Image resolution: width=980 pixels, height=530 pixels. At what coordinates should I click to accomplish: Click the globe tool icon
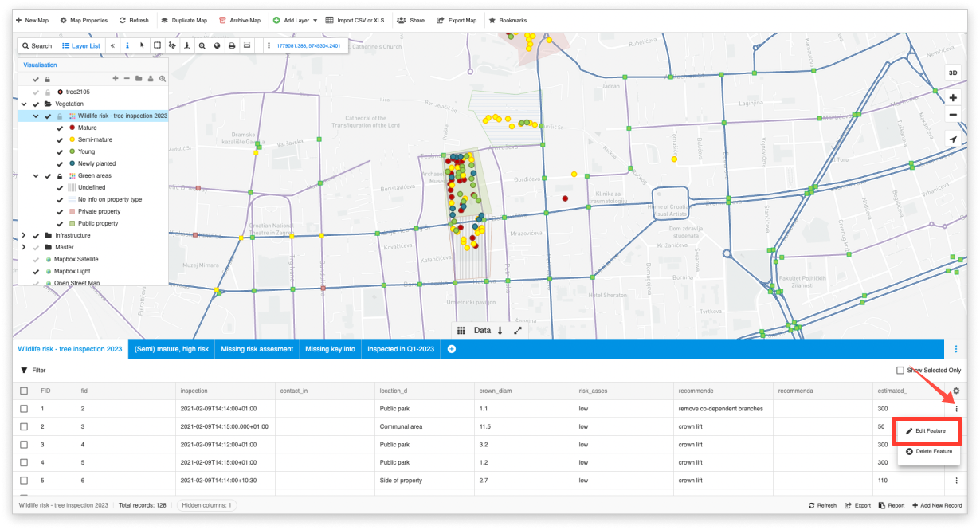(218, 46)
